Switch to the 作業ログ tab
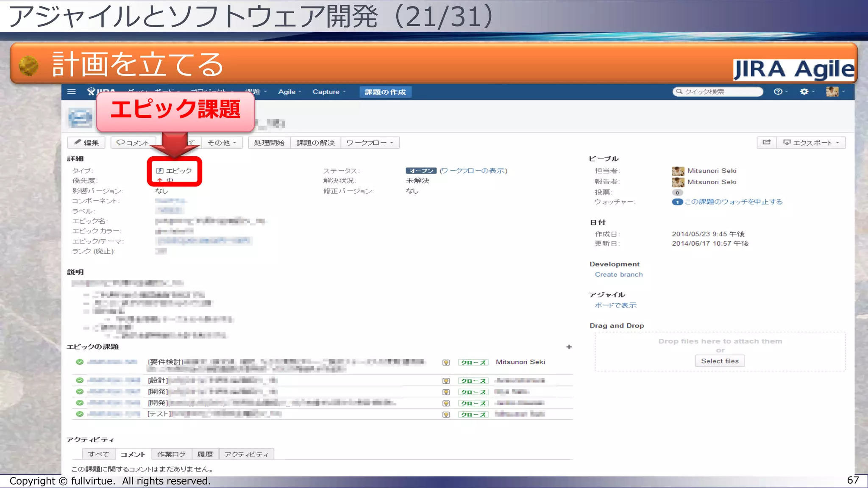The height and width of the screenshot is (488, 868). click(172, 454)
